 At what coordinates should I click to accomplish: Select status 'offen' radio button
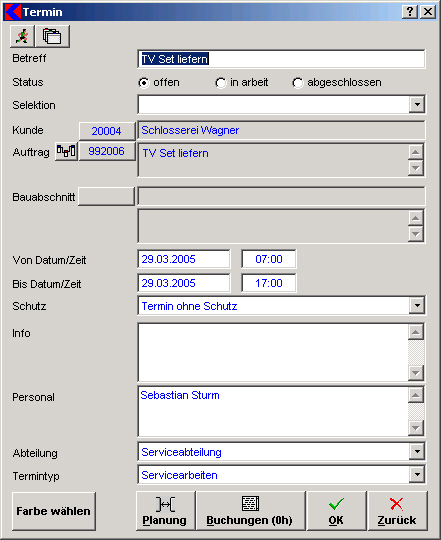pyautogui.click(x=144, y=83)
